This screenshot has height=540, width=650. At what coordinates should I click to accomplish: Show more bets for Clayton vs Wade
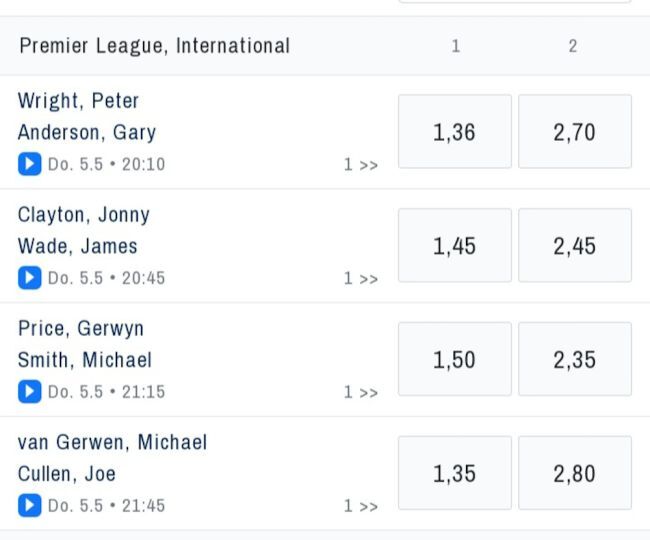(361, 279)
